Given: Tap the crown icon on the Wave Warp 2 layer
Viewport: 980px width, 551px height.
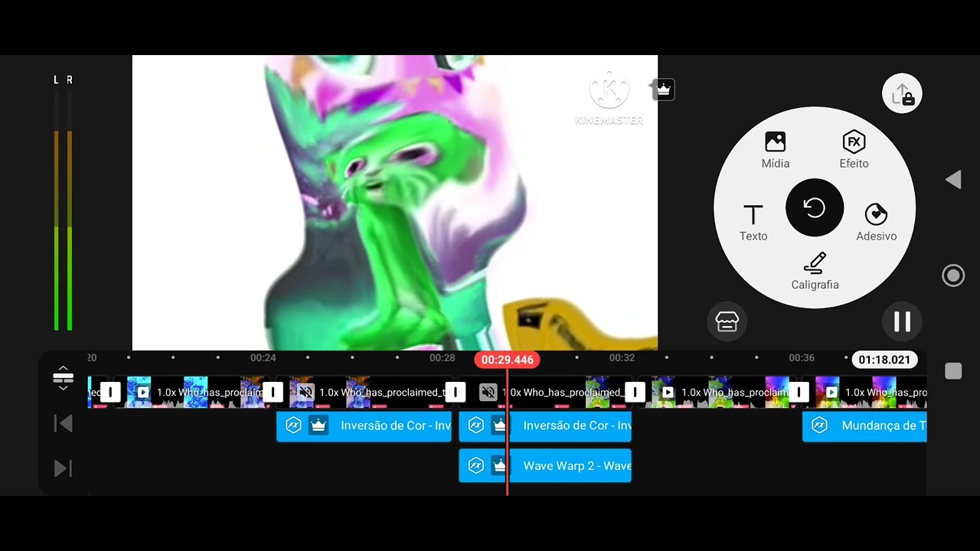Looking at the screenshot, I should (499, 465).
